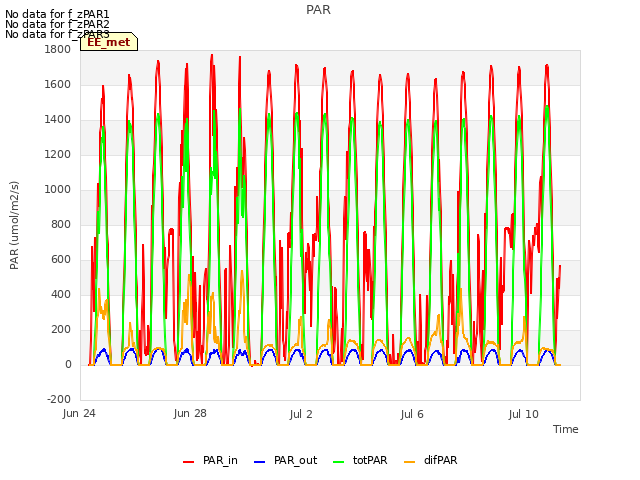This screenshot has width=640, height=480.
Task: Click the 1200 y-axis tick label
Action: [58, 155]
